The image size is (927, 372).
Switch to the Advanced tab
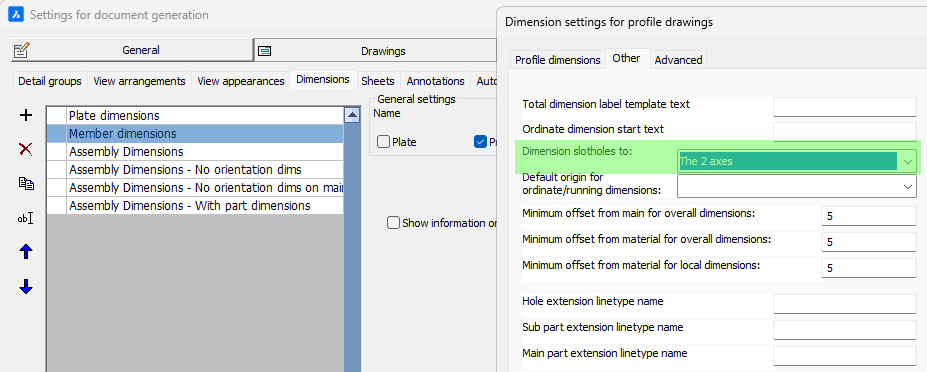coord(679,60)
